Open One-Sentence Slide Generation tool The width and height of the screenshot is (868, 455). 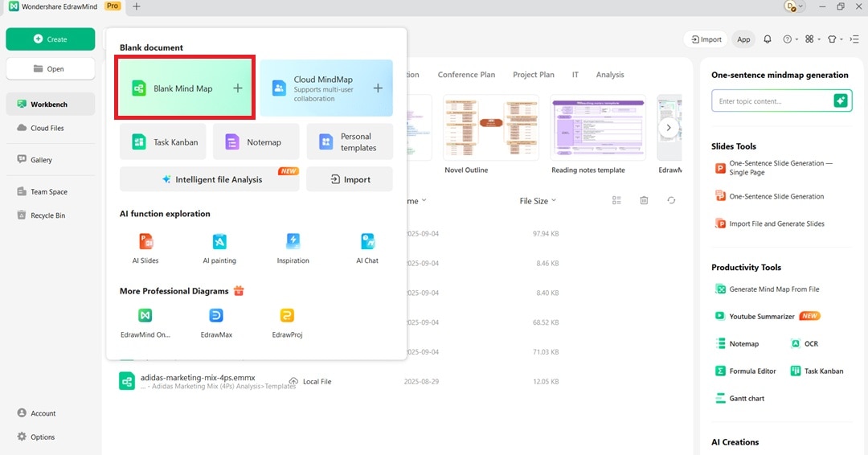769,196
